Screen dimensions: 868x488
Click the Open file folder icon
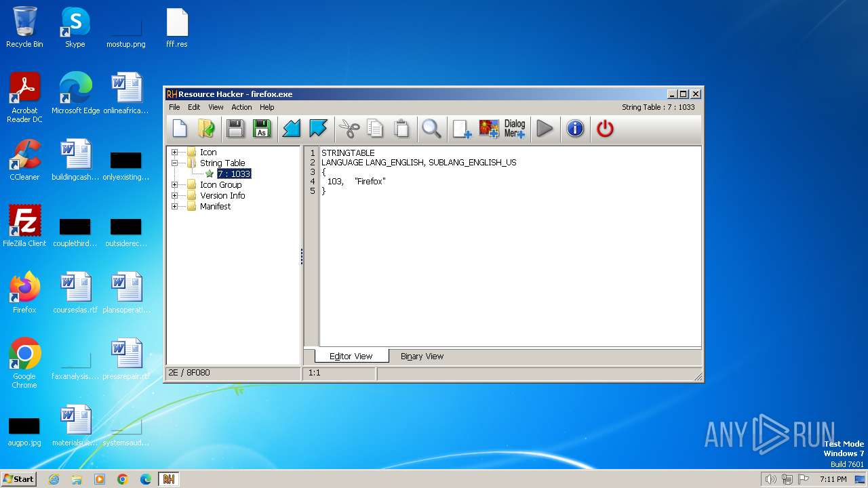(206, 128)
